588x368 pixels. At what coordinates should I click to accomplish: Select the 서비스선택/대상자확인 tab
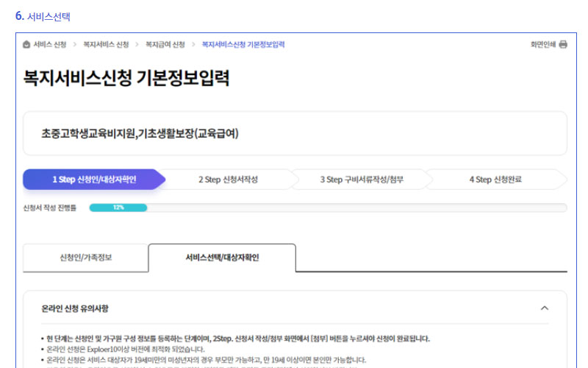[x=222, y=258]
